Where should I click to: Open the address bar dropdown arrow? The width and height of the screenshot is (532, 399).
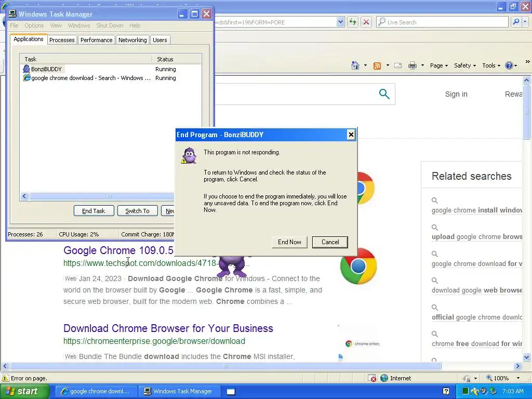(x=340, y=22)
